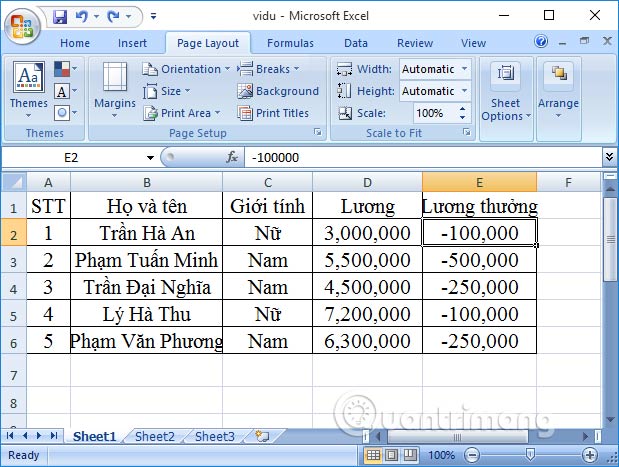Screen dimensions: 619x467
Task: Undo the last action
Action: [82, 16]
